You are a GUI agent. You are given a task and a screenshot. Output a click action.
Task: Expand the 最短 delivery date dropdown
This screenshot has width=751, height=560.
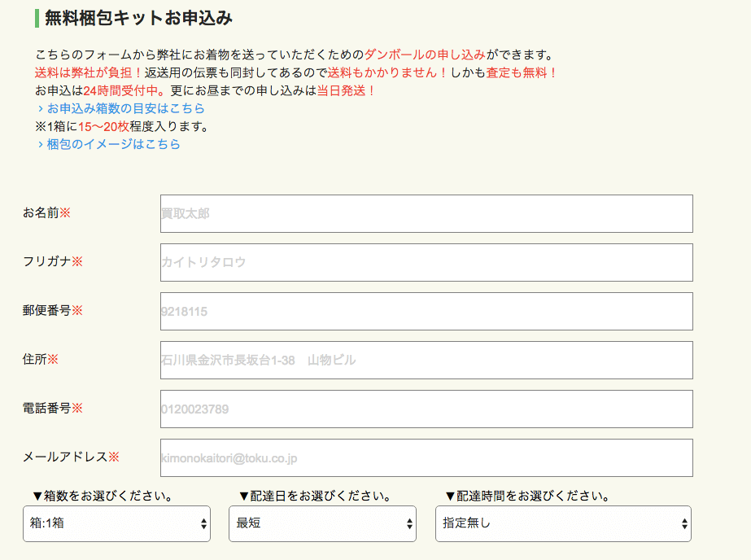point(322,523)
